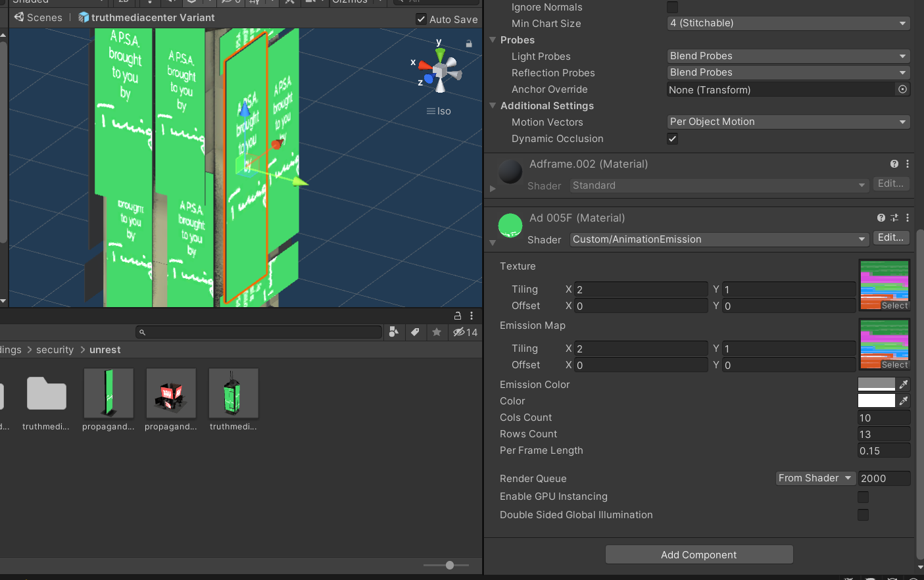Toggle hidden packages visibility count 14
Image resolution: width=924 pixels, height=580 pixels.
tap(465, 332)
